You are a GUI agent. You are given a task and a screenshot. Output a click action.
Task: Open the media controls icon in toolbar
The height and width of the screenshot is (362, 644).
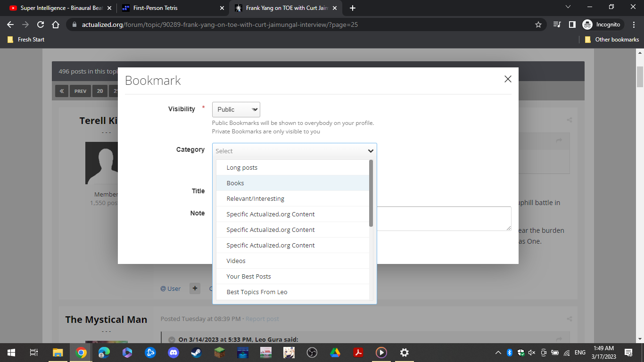(557, 25)
